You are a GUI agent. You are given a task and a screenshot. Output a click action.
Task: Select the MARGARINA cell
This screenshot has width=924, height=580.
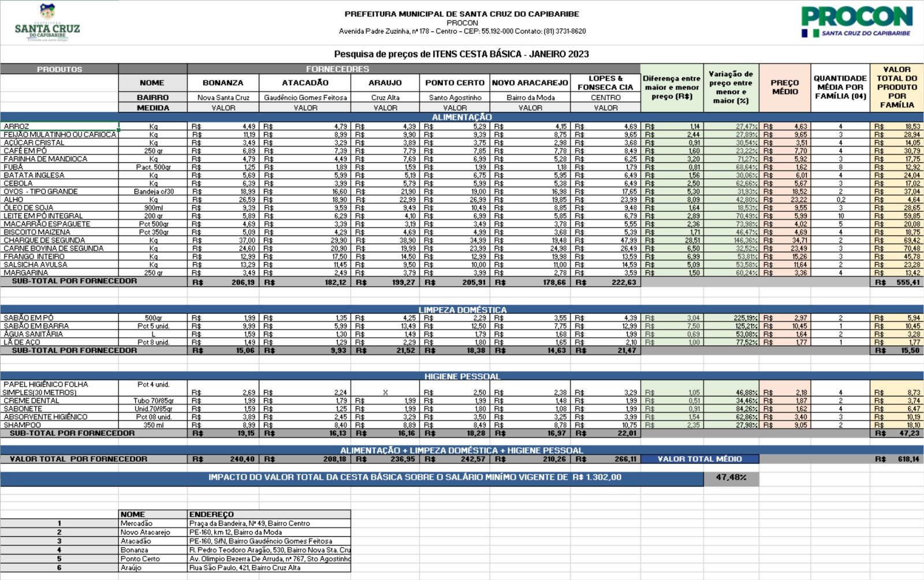pyautogui.click(x=59, y=272)
